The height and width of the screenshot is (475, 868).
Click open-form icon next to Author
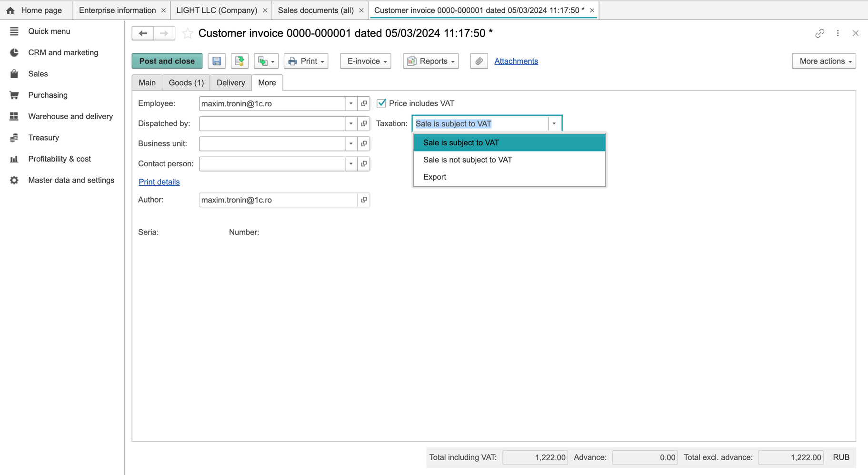[364, 200]
